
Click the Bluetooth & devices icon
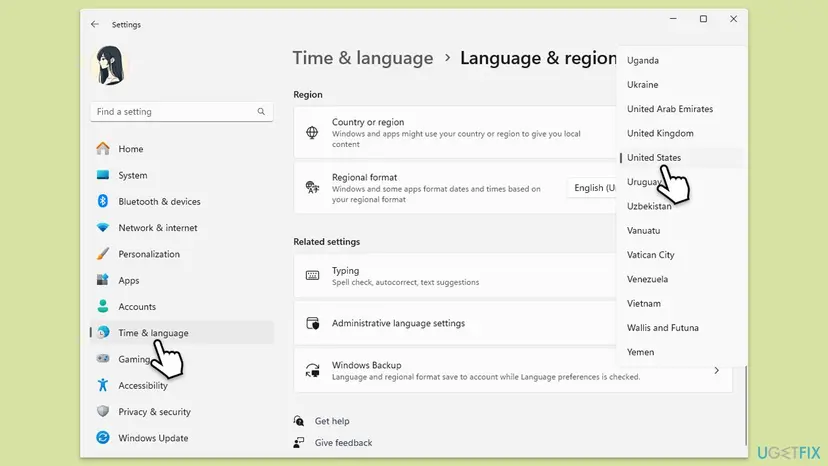point(103,201)
